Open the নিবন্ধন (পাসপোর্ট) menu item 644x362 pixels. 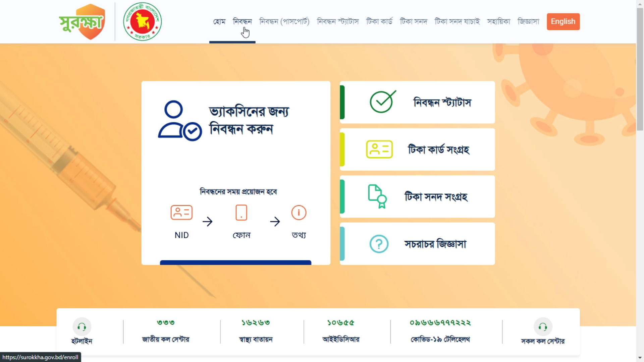coord(284,21)
